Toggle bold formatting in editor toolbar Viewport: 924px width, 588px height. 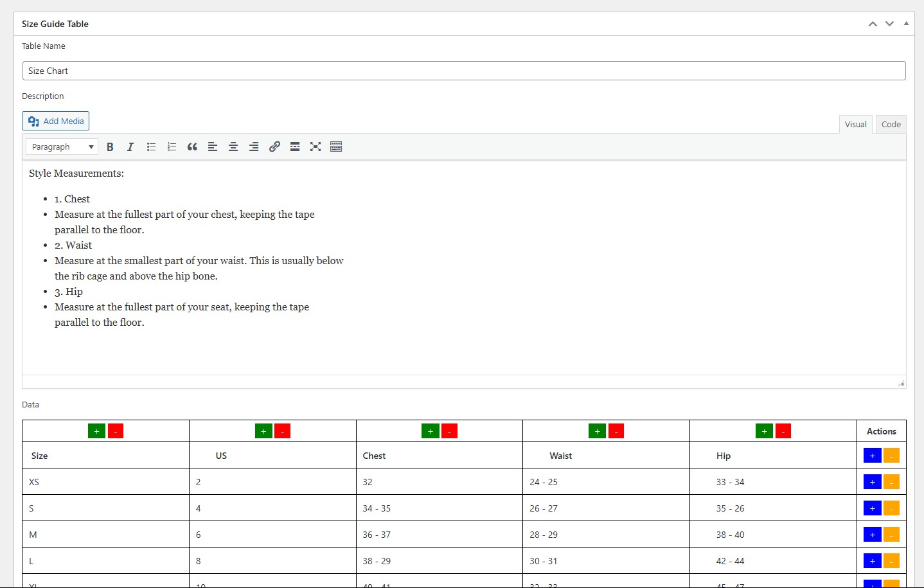(x=110, y=147)
